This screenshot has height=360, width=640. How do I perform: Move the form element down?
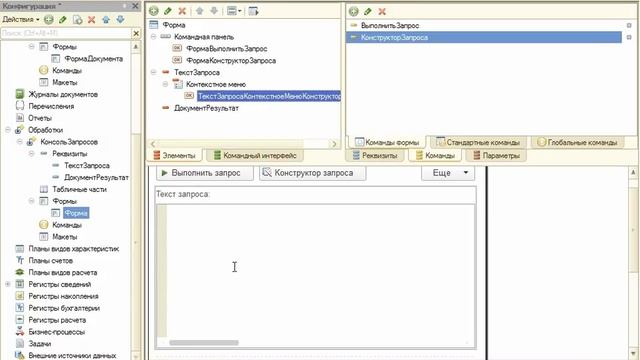point(214,11)
